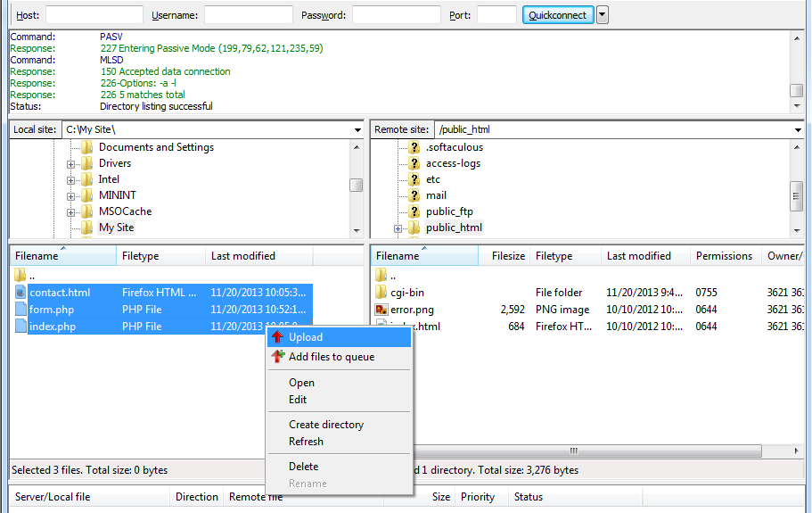Image resolution: width=812 pixels, height=513 pixels.
Task: Select Create directory from context menu
Action: coord(326,425)
